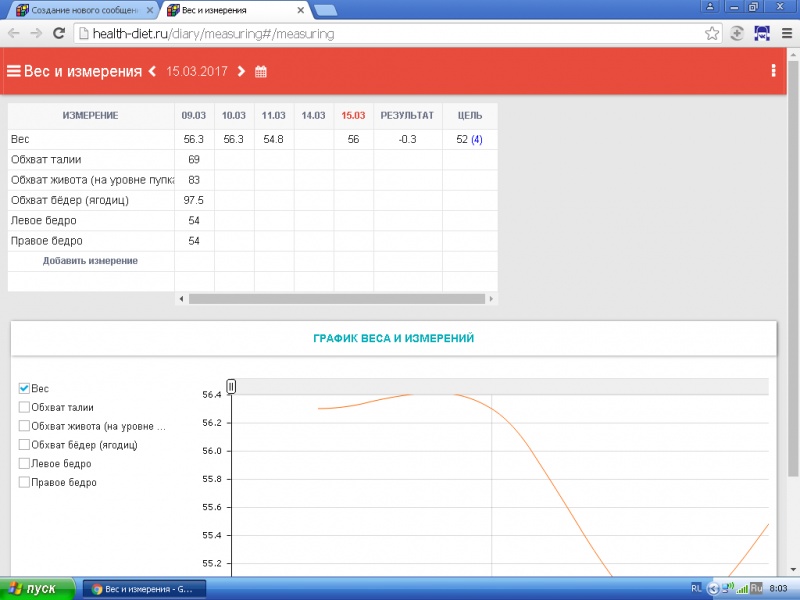Go to previous date with left chevron
The height and width of the screenshot is (600, 800).
(152, 72)
